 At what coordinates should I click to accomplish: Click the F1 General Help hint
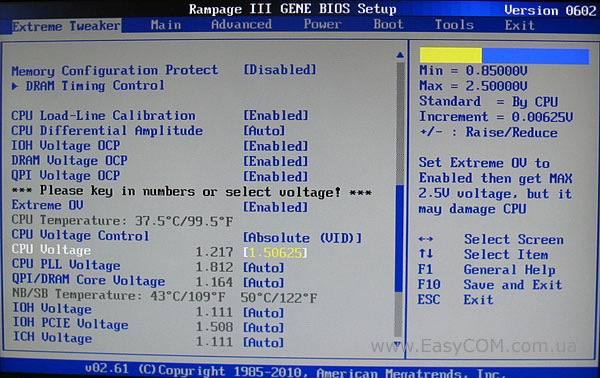tap(486, 270)
